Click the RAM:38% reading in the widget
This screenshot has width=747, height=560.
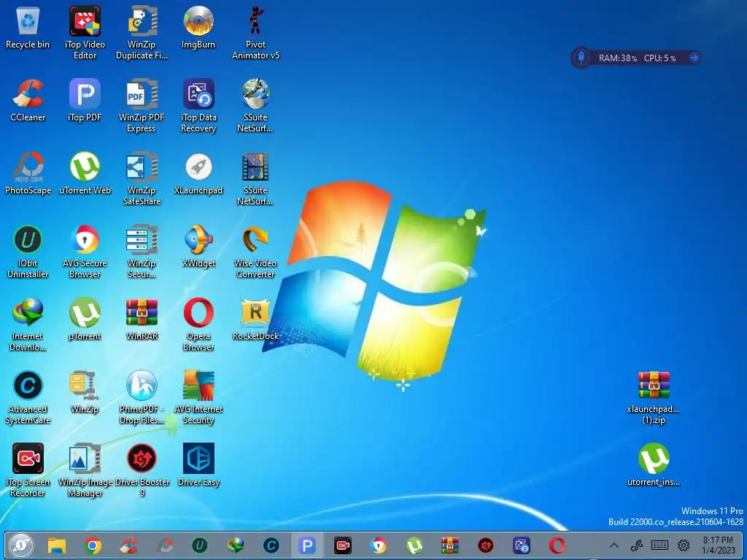click(x=617, y=58)
